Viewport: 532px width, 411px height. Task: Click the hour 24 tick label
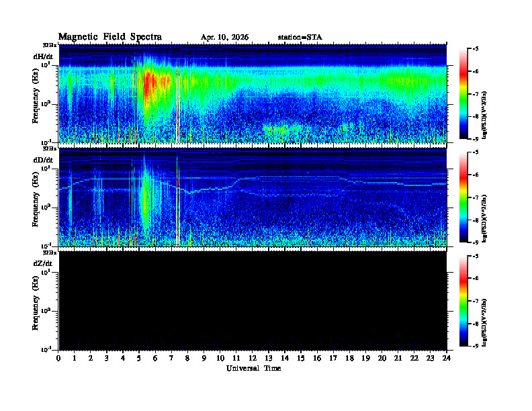tap(447, 358)
